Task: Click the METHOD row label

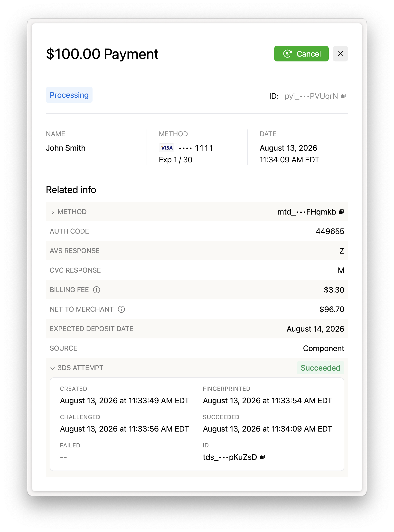Action: (72, 212)
